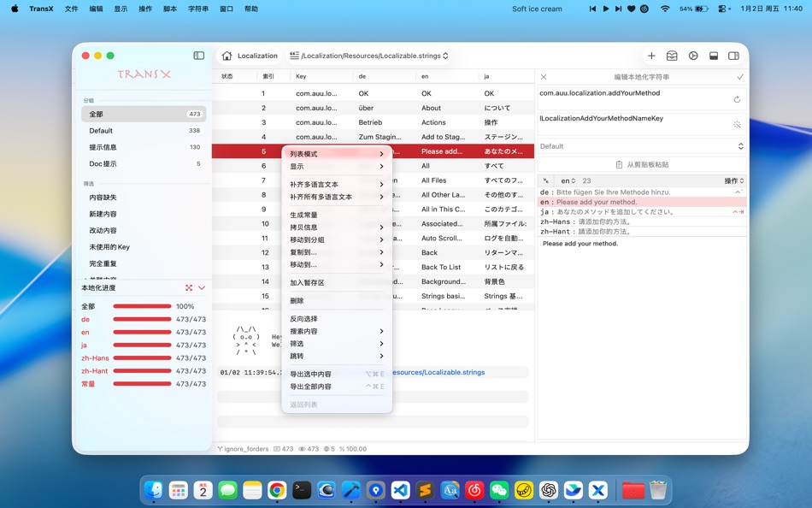Toggle the right sidebar icon in the toolbar
Screen dimensions: 812x508
click(x=733, y=55)
